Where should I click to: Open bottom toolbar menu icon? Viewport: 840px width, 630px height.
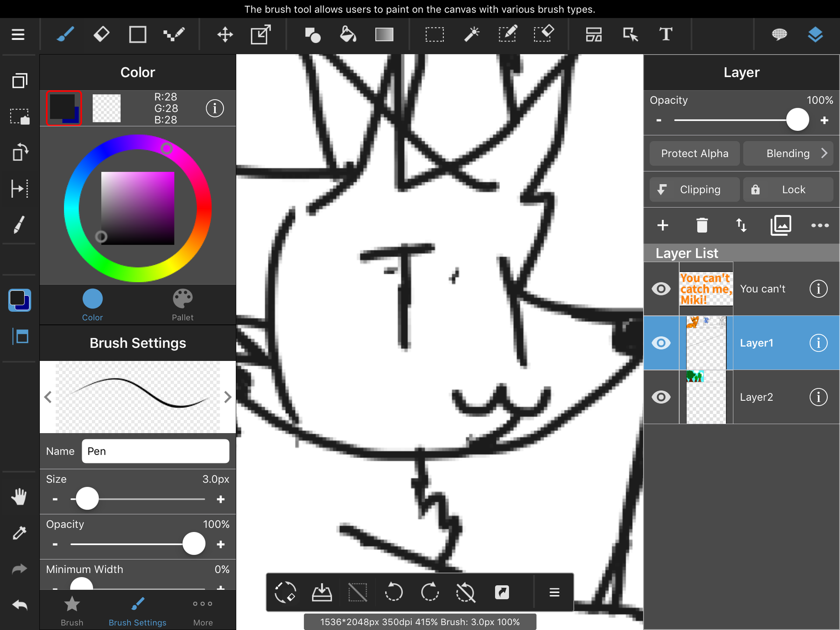point(554,592)
